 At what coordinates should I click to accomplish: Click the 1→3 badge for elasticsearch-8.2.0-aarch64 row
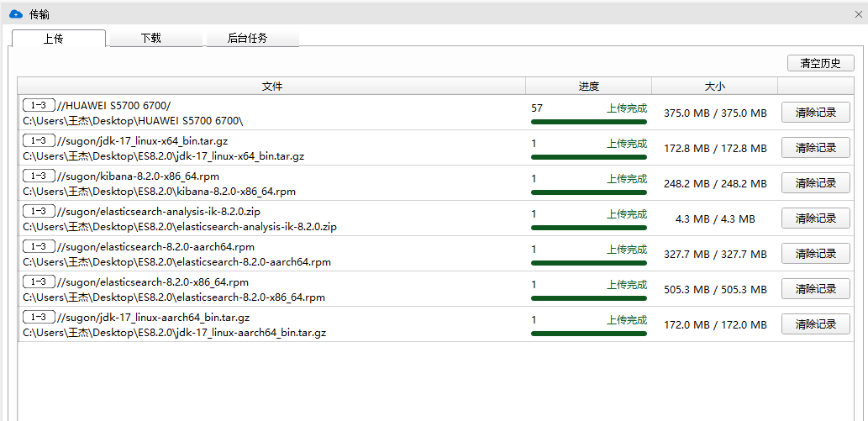(39, 246)
